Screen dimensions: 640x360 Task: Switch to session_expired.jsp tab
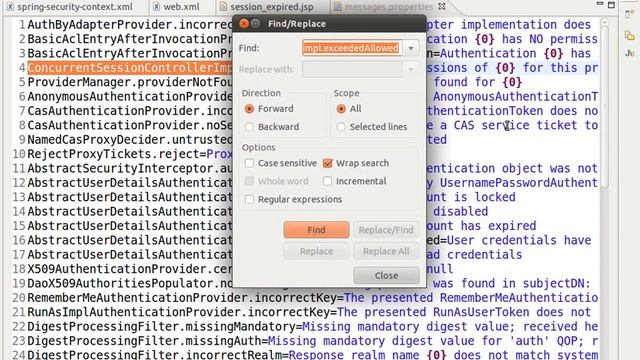(x=272, y=7)
